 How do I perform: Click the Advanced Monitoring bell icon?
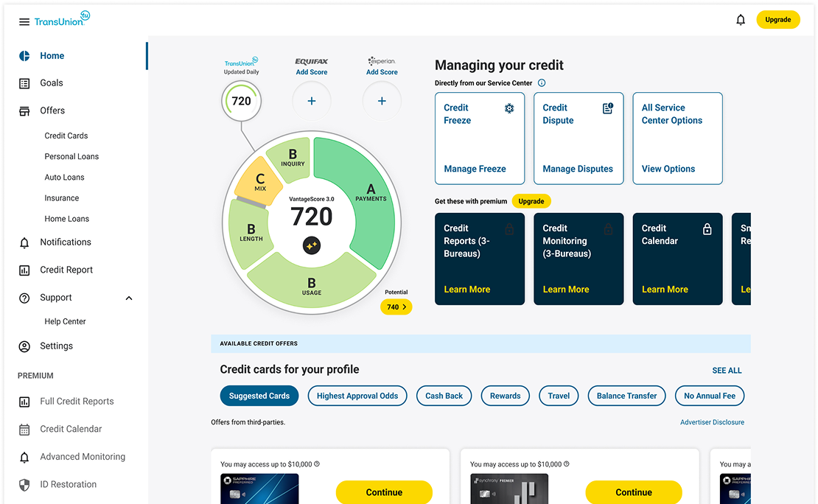tap(24, 457)
